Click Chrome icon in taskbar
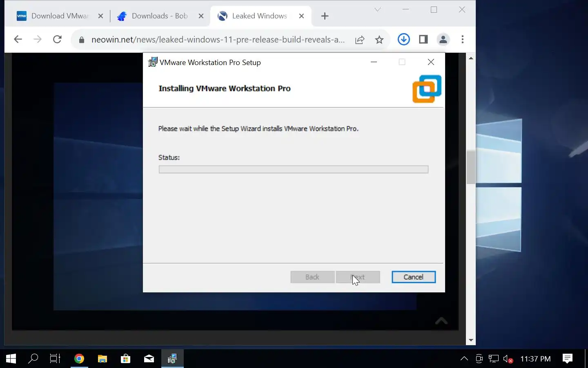Viewport: 588px width, 368px height. tap(79, 359)
